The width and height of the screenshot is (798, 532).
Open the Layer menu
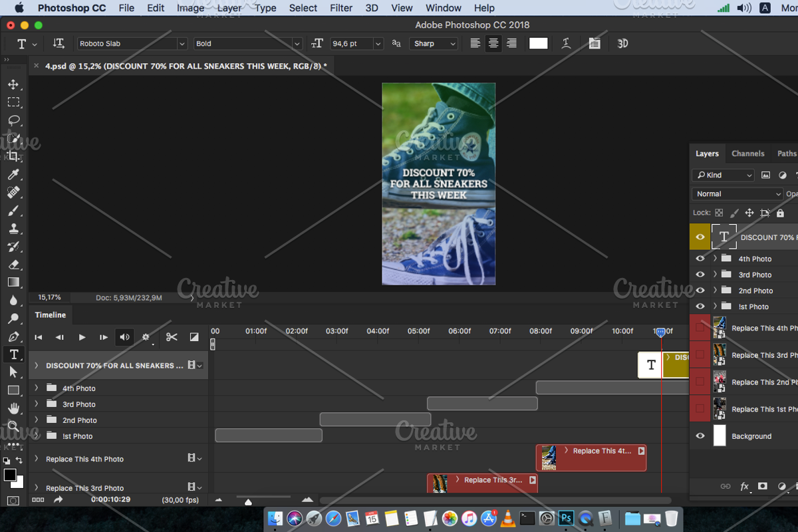point(229,8)
